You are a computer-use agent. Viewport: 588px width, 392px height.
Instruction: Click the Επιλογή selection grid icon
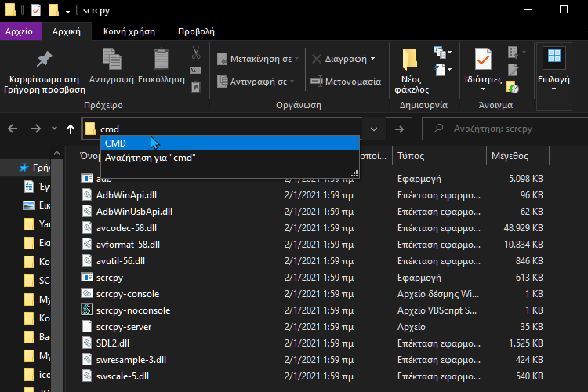point(554,56)
